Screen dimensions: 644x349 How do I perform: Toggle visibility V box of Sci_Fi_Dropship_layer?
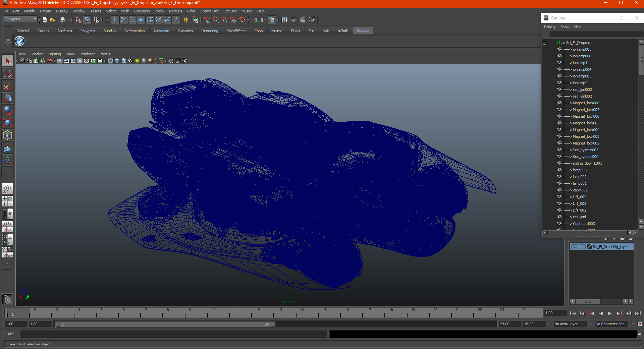click(574, 247)
